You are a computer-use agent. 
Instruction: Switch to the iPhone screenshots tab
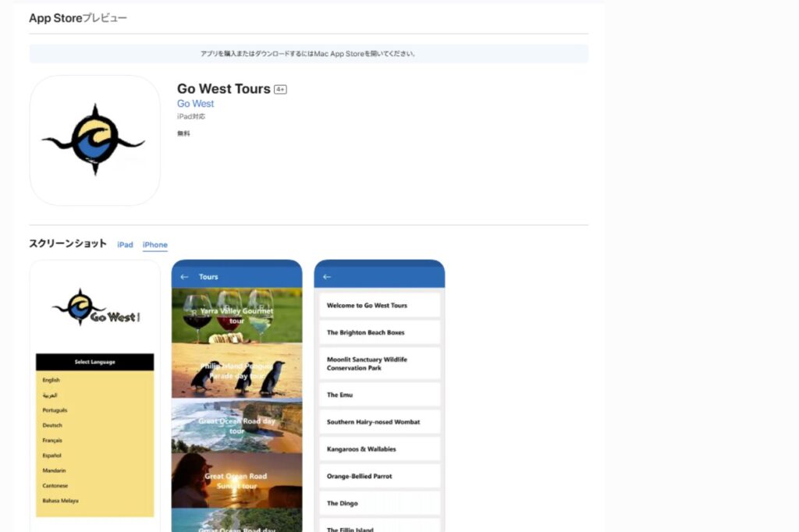click(155, 245)
